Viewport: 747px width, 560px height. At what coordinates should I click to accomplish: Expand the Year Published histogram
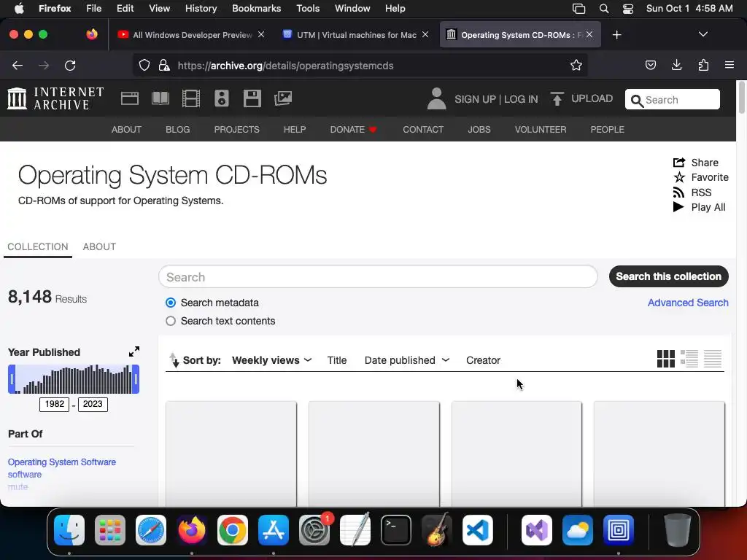point(134,351)
